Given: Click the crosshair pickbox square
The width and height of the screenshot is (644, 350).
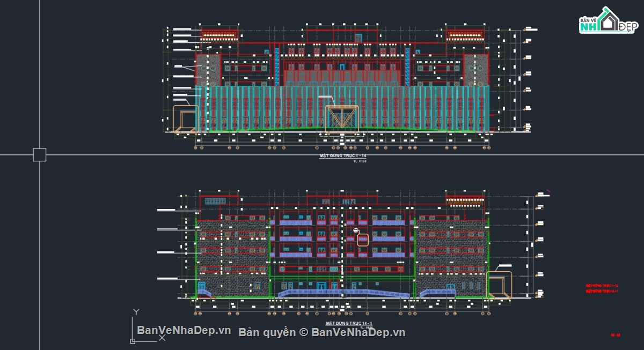Looking at the screenshot, I should tap(40, 154).
